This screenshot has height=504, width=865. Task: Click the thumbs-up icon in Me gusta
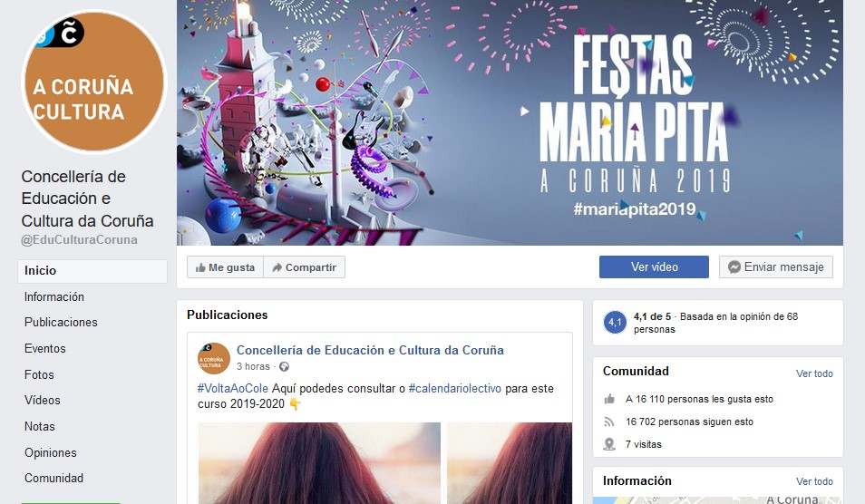tap(200, 267)
